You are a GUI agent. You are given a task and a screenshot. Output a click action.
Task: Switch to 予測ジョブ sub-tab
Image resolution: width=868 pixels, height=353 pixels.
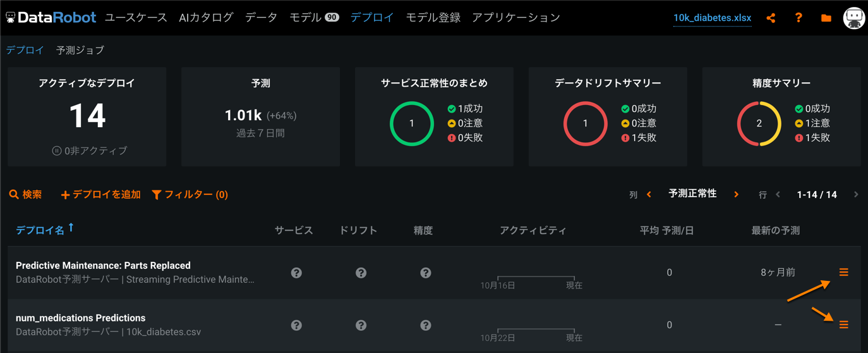pos(80,50)
